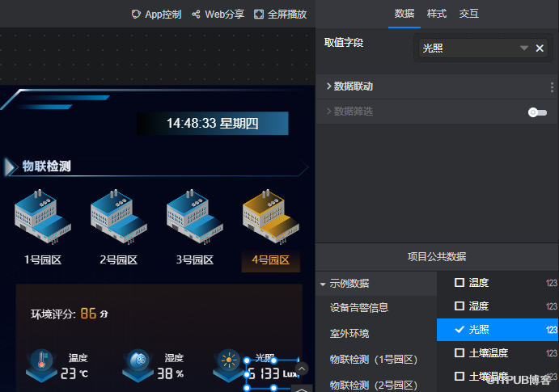The height and width of the screenshot is (392, 559).
Task: Click the 23 ℃ temperature value
Action: pos(74,373)
